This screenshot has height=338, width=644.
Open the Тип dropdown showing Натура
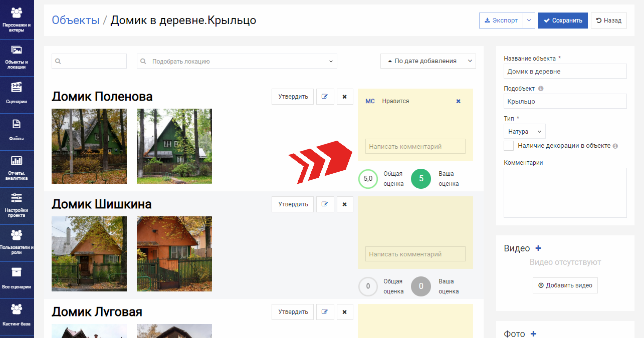(x=524, y=131)
